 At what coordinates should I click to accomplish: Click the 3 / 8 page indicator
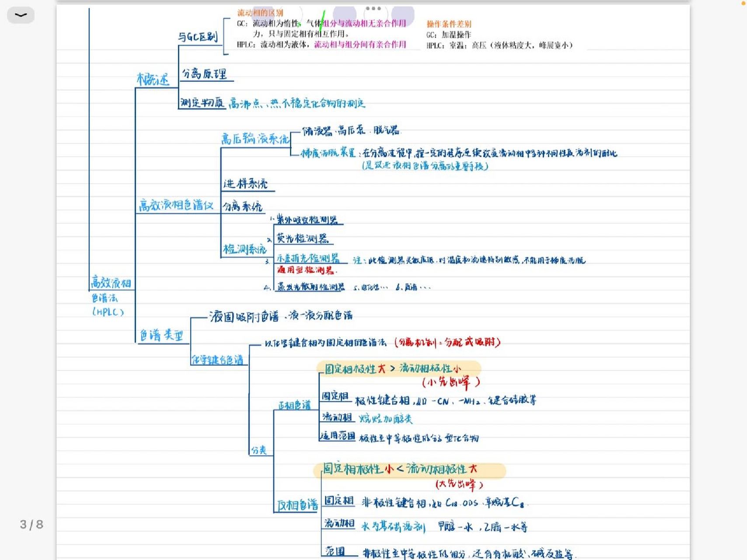[31, 524]
